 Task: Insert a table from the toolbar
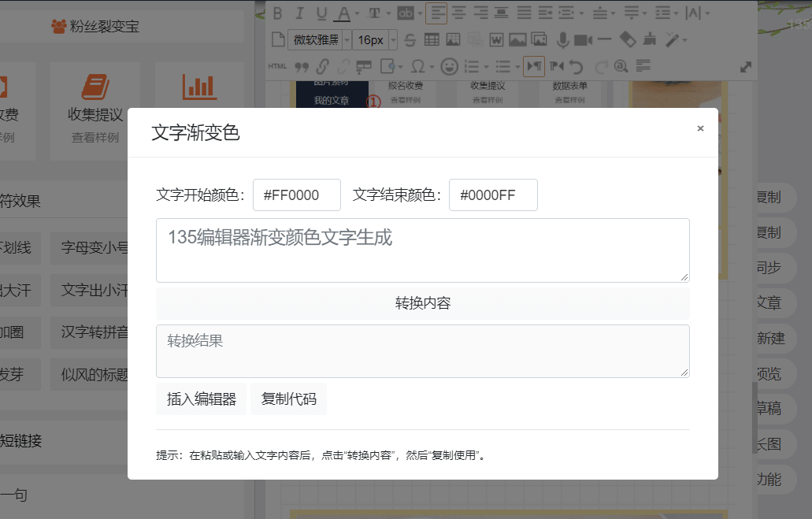click(x=433, y=39)
